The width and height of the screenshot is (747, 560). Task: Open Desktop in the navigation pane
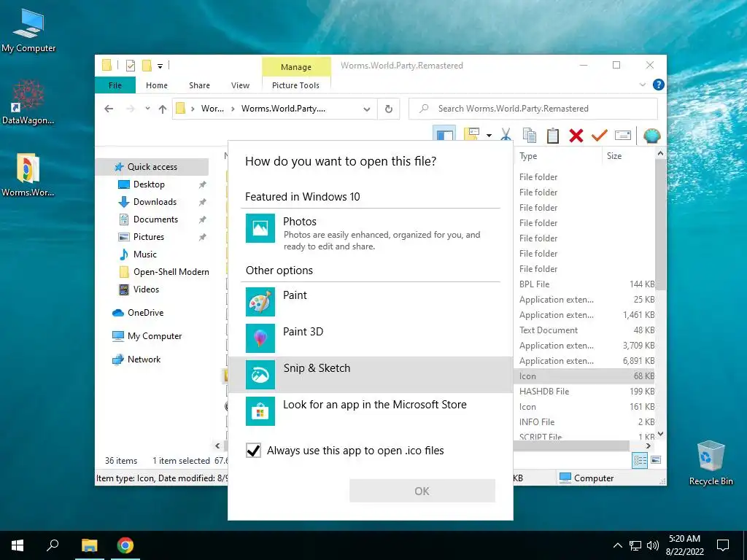click(149, 184)
